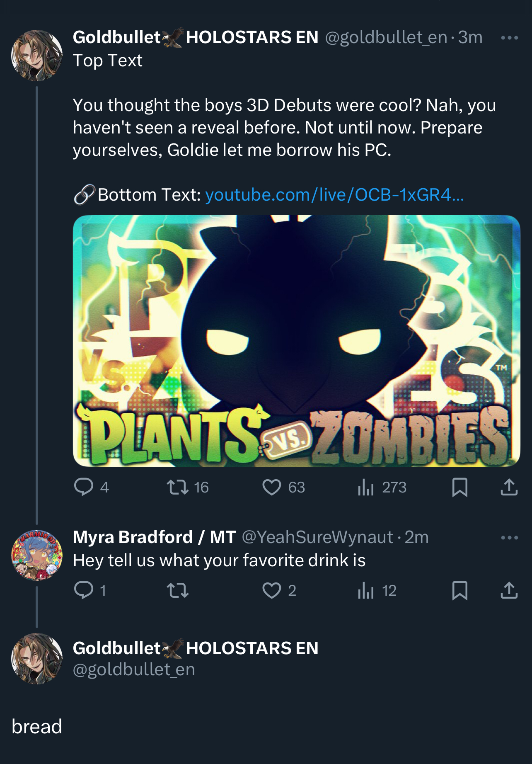Viewport: 532px width, 764px height.
Task: Open the YouTube live stream link
Action: pos(334,194)
